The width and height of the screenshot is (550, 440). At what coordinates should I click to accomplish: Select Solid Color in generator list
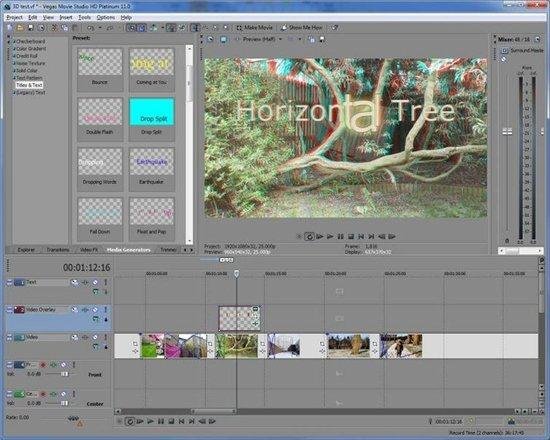click(x=27, y=71)
